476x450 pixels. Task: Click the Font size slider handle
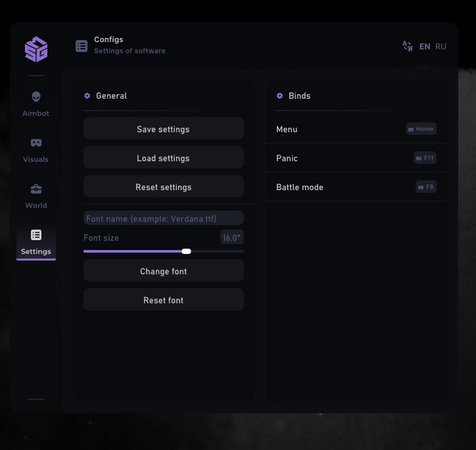(186, 251)
